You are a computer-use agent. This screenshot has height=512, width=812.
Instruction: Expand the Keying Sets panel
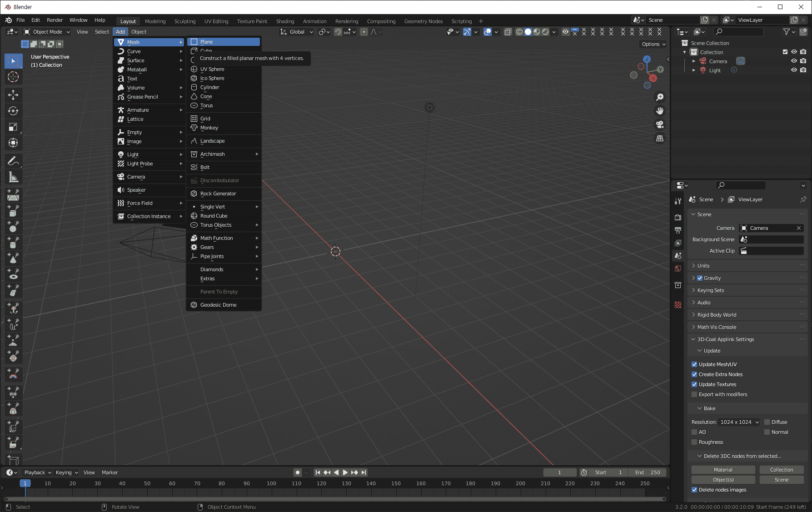coord(747,290)
